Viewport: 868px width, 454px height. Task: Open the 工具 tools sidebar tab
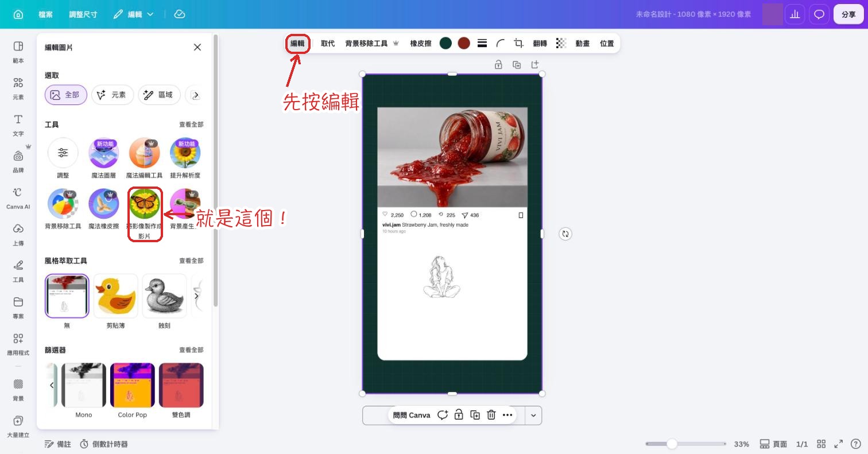click(18, 271)
